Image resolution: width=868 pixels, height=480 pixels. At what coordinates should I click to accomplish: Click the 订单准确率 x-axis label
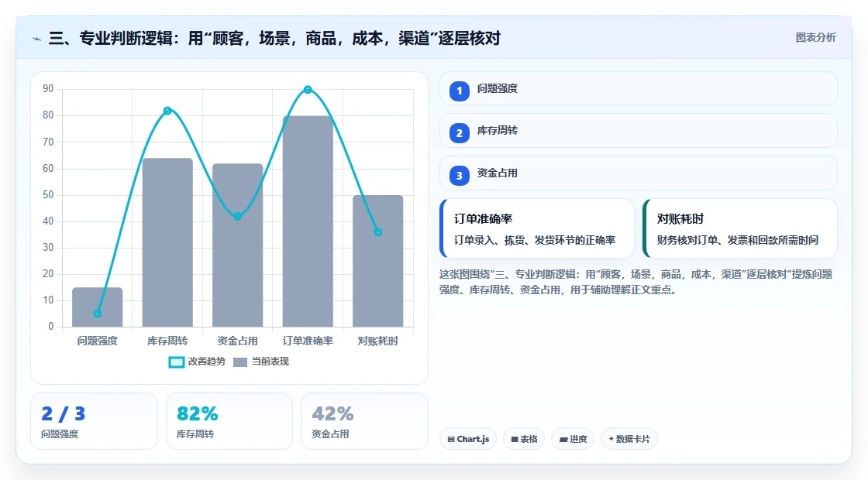(x=308, y=341)
